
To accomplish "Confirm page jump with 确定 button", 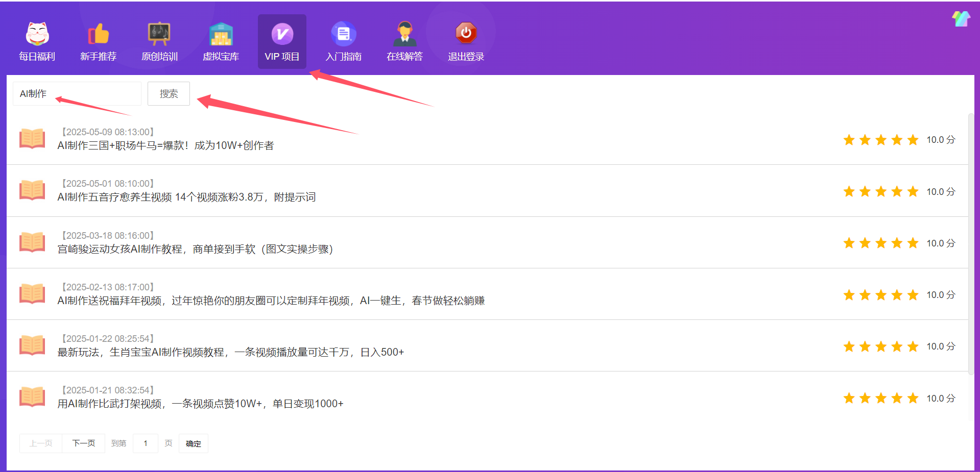I will pos(193,443).
